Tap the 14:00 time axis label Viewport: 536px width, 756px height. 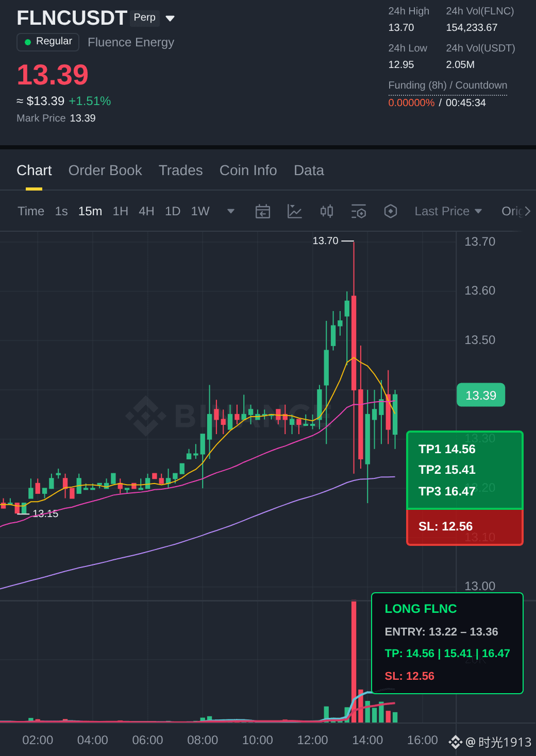(x=367, y=740)
